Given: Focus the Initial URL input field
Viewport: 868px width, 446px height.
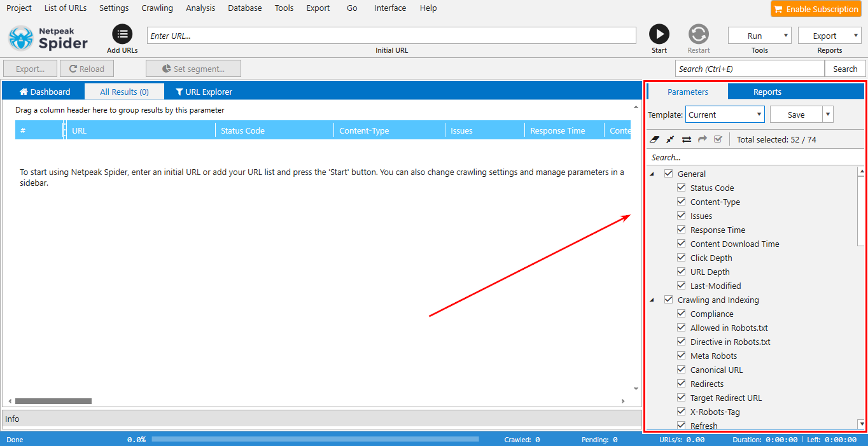Looking at the screenshot, I should click(391, 36).
